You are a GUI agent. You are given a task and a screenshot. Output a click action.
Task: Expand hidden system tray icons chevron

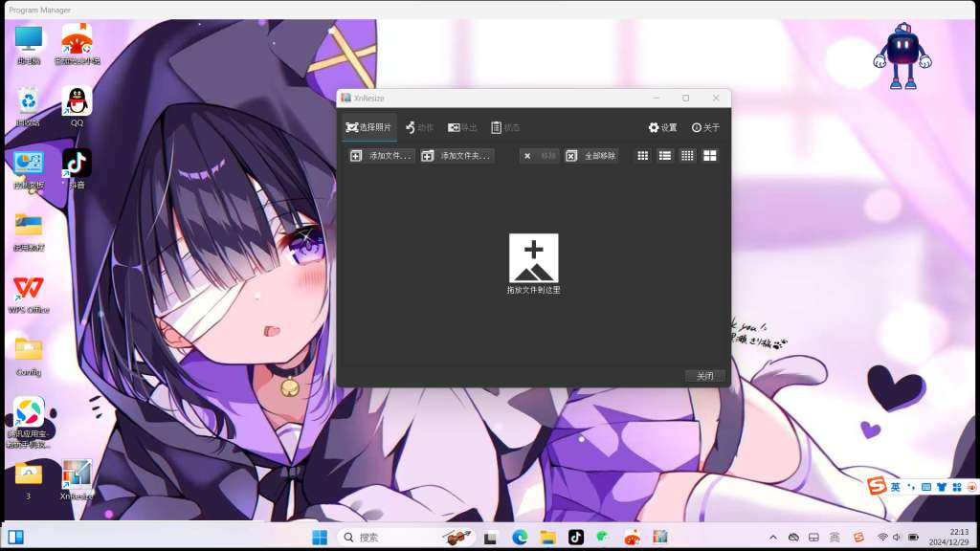[x=773, y=538]
